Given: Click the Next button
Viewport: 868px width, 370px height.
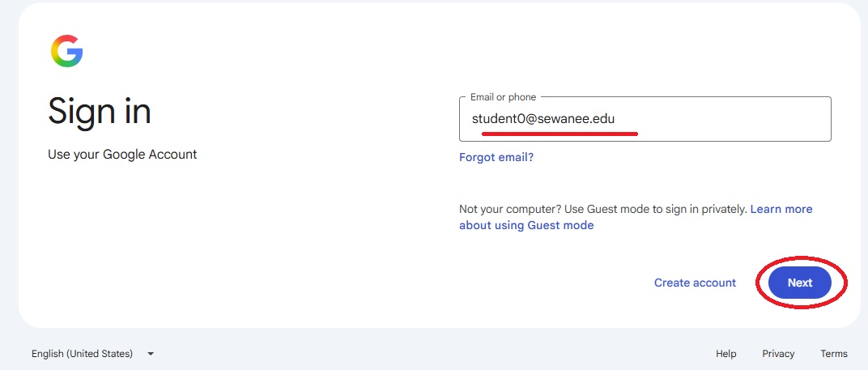Looking at the screenshot, I should [x=799, y=283].
